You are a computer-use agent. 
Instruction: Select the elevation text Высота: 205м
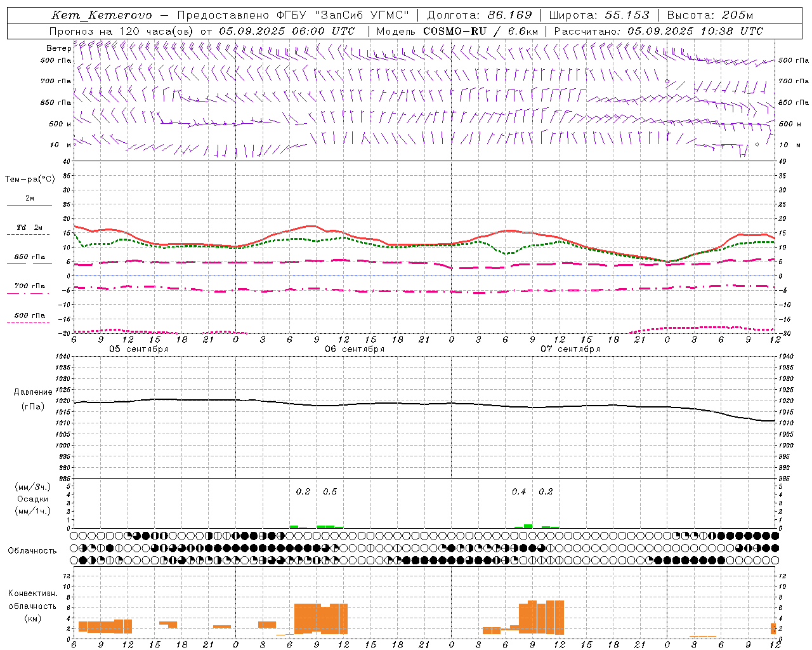710,15
